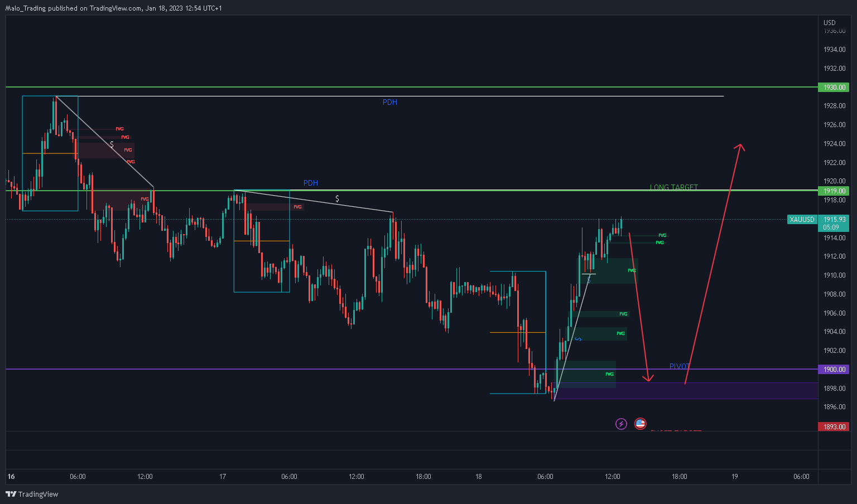Click the USD currency label

pyautogui.click(x=830, y=23)
